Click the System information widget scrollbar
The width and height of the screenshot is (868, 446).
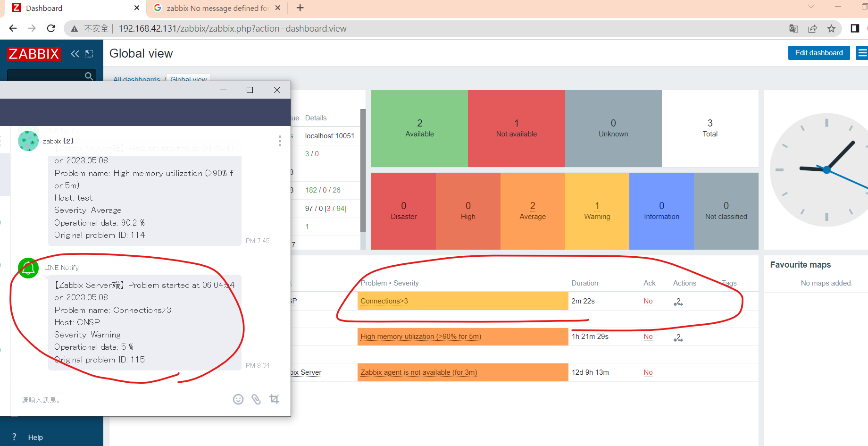[363, 170]
